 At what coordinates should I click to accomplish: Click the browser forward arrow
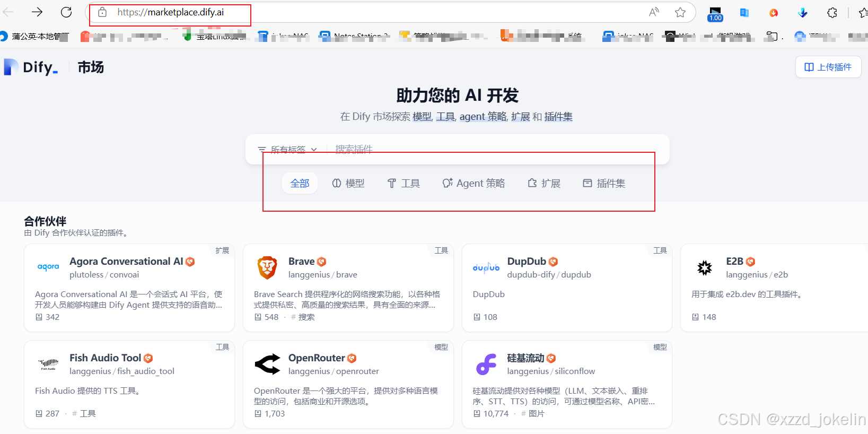tap(37, 12)
